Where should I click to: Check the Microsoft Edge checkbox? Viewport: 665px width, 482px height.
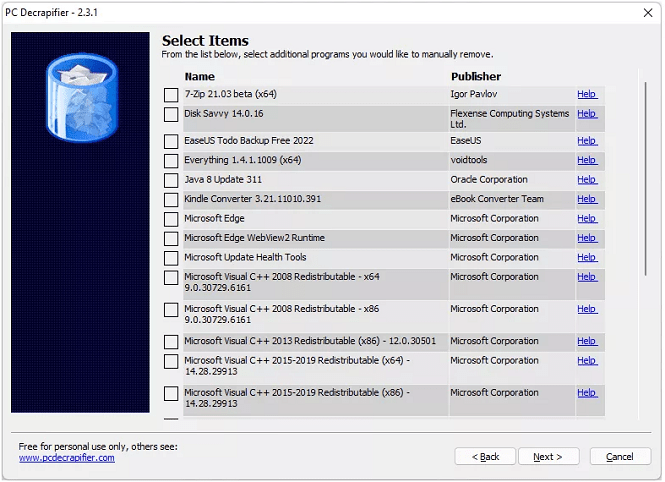[x=171, y=220]
